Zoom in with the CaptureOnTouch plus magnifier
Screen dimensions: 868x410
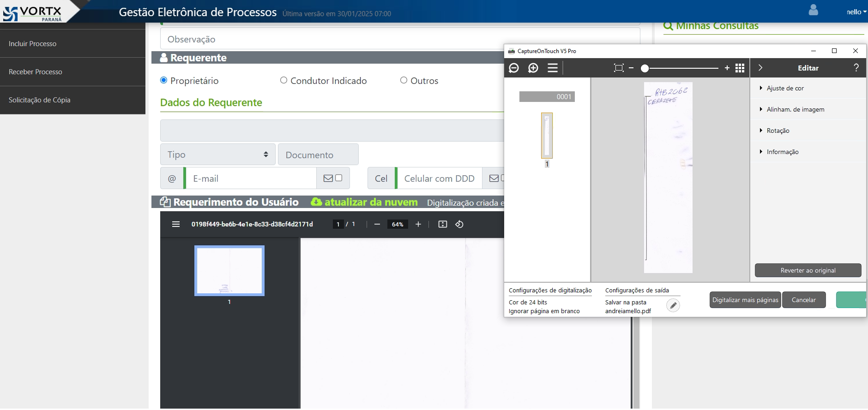coord(533,68)
